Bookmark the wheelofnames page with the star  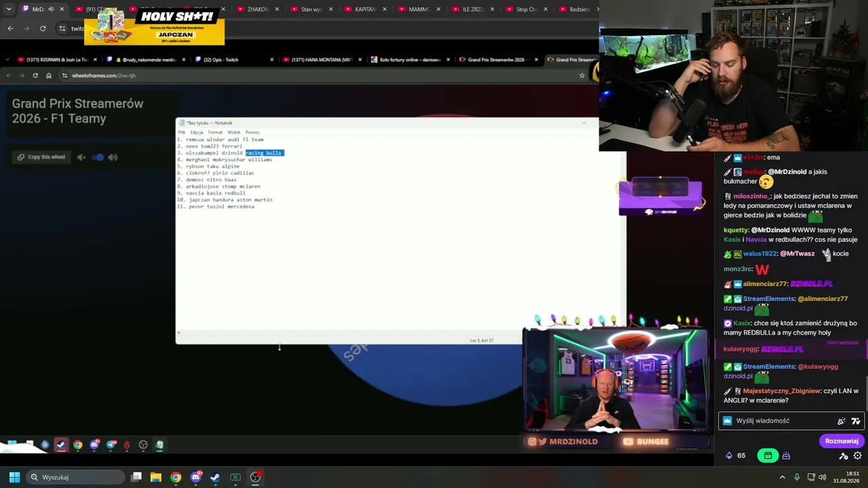click(582, 75)
